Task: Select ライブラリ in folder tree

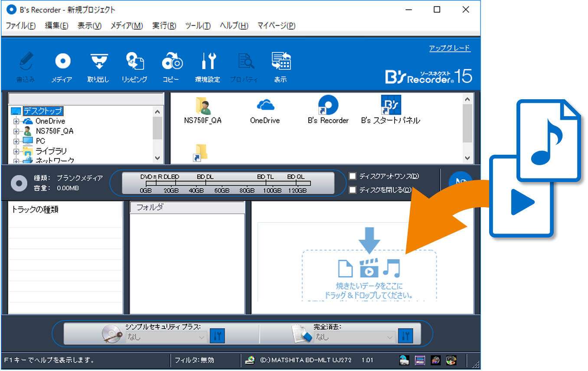Action: 51,151
